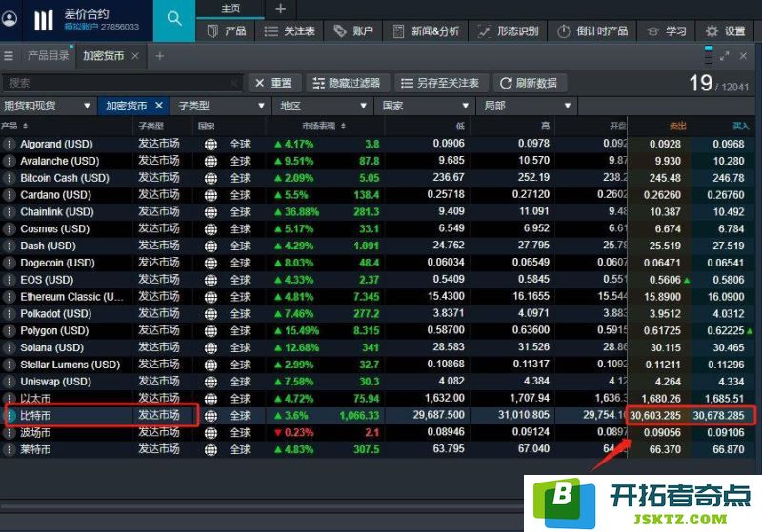Open the 账户 account menu
The width and height of the screenshot is (762, 532).
tap(353, 31)
